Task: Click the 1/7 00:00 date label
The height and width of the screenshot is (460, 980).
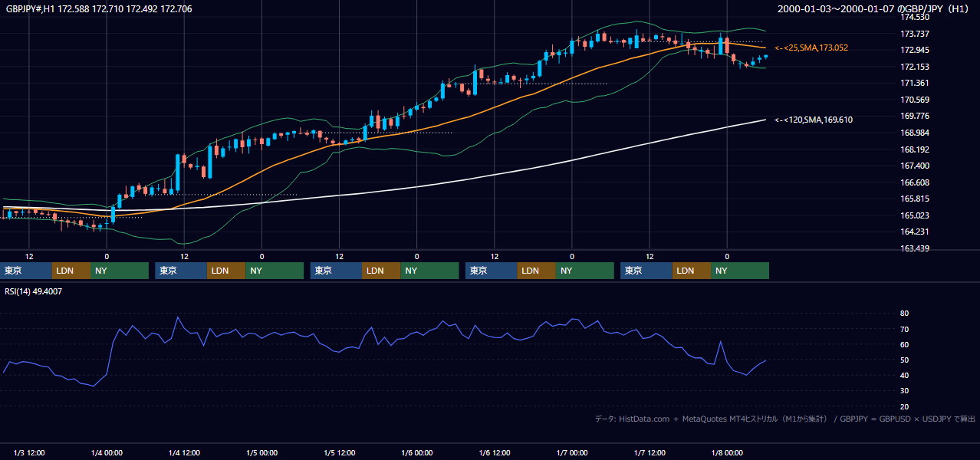Action: click(x=571, y=453)
